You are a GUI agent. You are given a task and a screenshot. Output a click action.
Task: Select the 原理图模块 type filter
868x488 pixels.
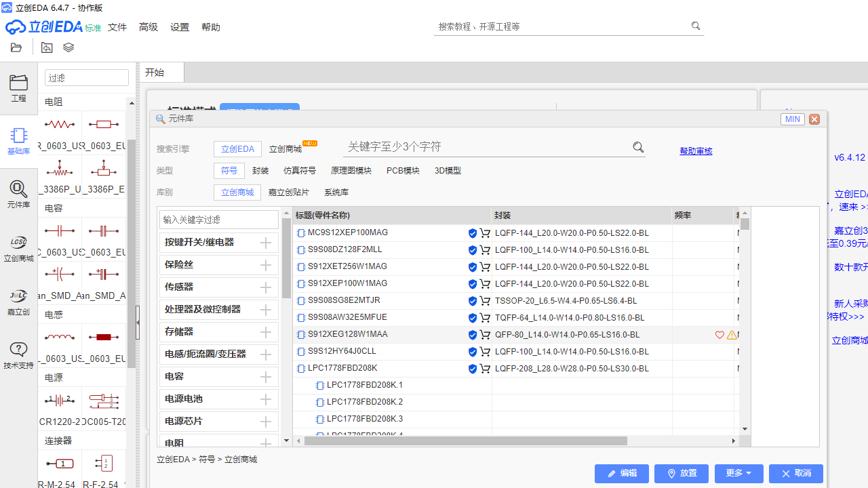(x=351, y=171)
